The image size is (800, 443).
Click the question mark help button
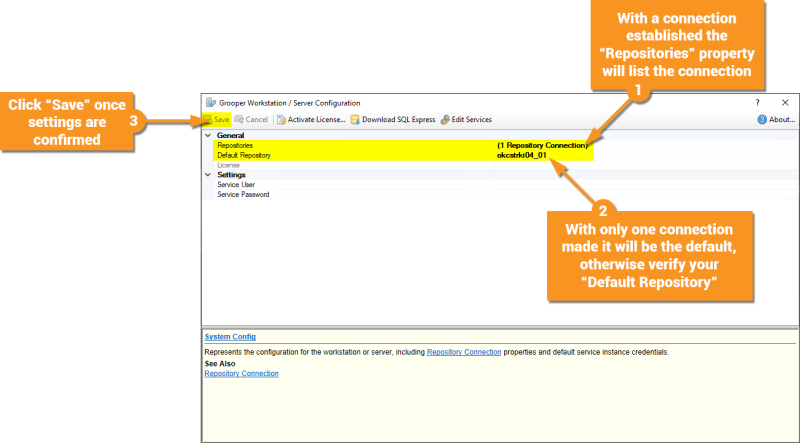pyautogui.click(x=758, y=103)
